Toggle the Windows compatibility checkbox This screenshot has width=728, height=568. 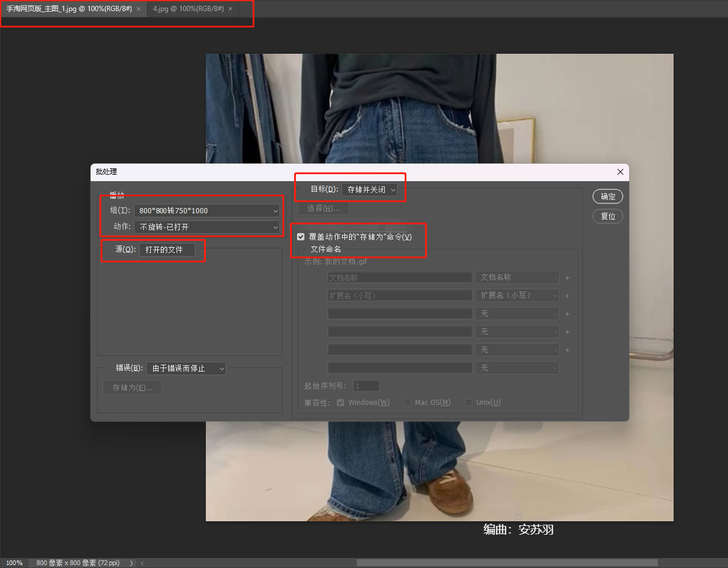pos(340,403)
